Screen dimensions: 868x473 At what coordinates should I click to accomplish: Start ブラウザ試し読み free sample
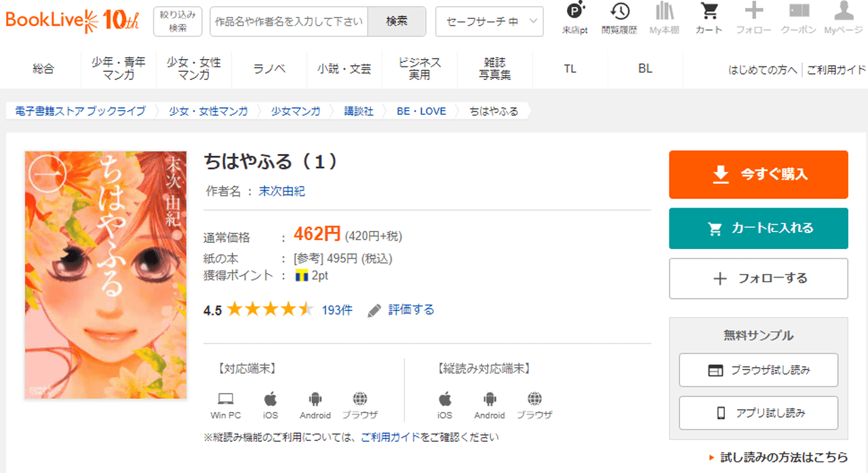pyautogui.click(x=758, y=371)
